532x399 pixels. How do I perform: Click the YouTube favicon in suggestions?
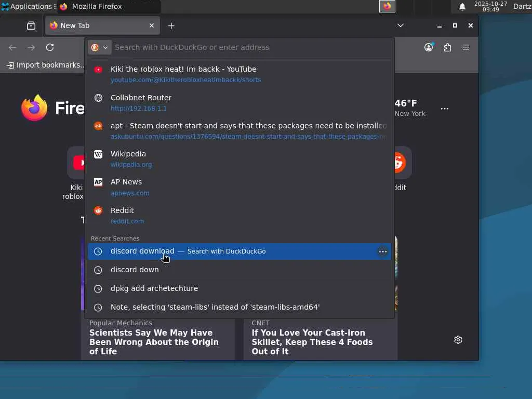click(x=98, y=70)
